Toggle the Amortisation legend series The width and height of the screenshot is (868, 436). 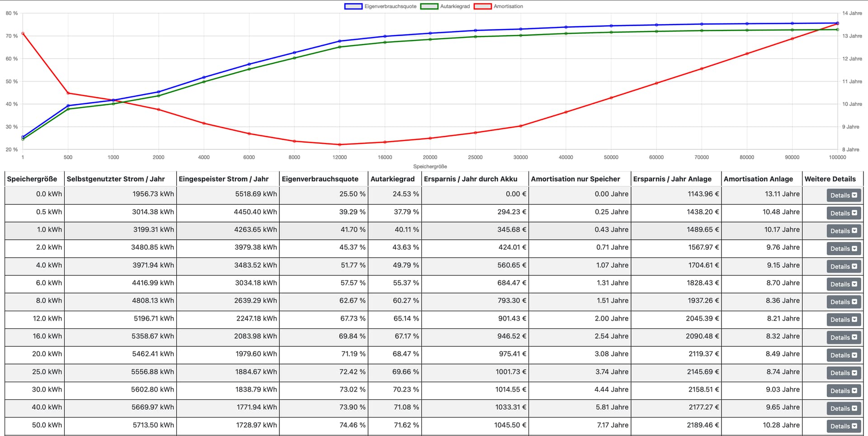[508, 6]
